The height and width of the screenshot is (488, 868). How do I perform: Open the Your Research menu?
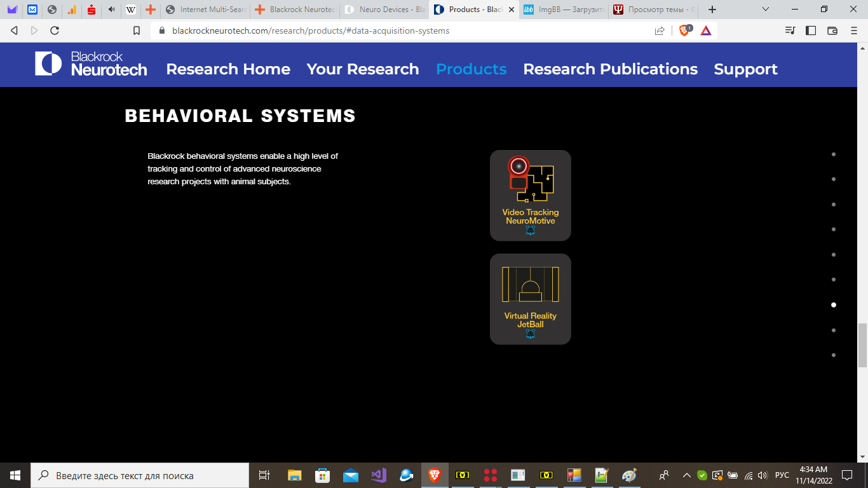tap(363, 69)
